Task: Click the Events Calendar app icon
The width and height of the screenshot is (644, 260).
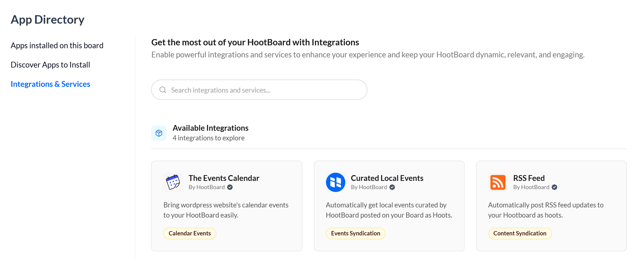Action: pyautogui.click(x=172, y=182)
